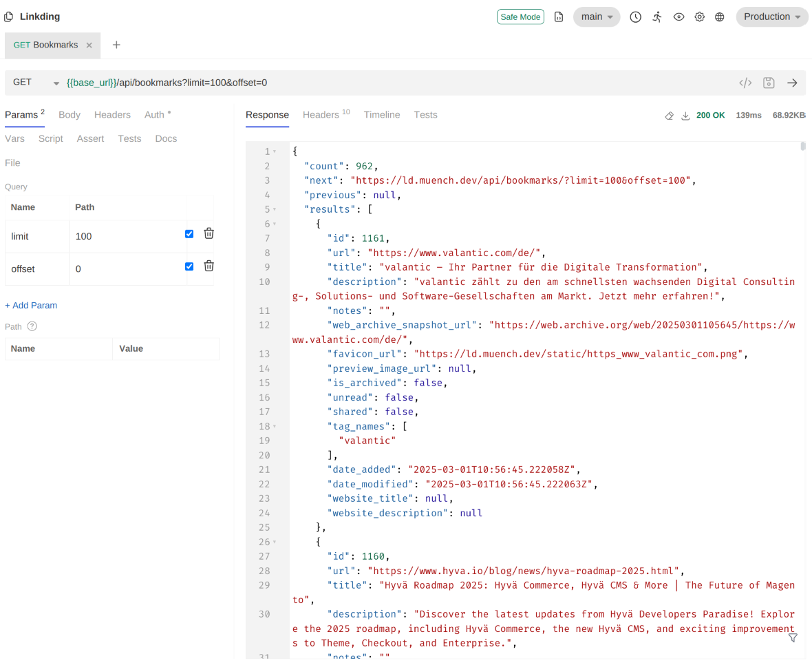Switch to the Auth tab

157,115
